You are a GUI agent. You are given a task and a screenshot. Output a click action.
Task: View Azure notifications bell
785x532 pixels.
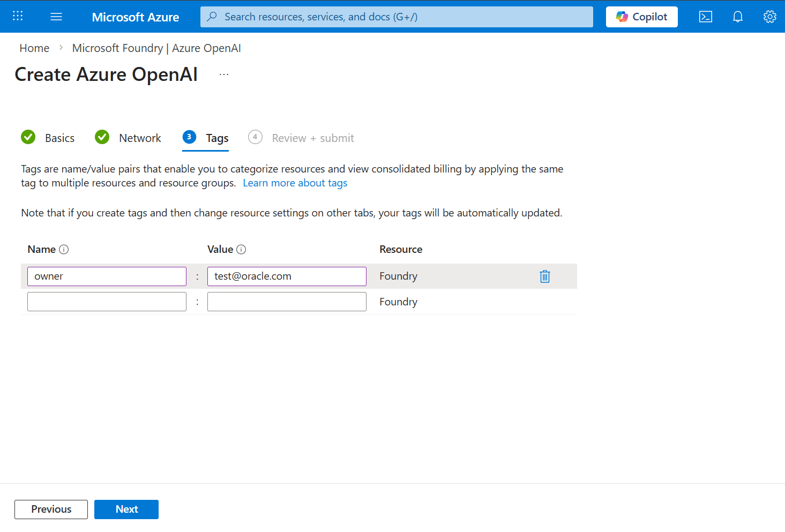tap(738, 17)
